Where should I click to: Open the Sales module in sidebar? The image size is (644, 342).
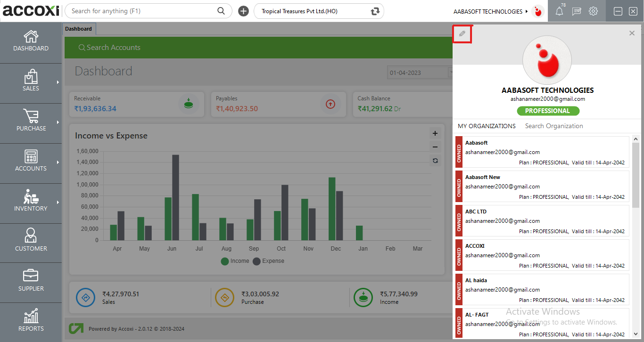(31, 83)
